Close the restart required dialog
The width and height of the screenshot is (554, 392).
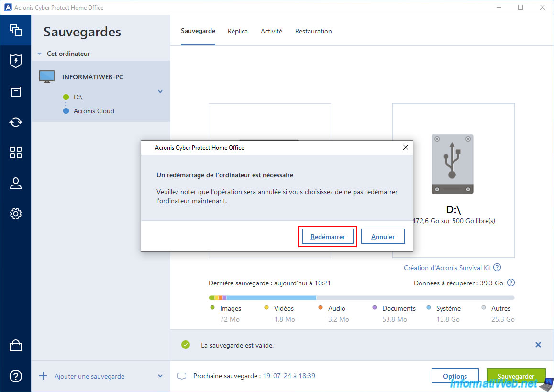tap(406, 147)
